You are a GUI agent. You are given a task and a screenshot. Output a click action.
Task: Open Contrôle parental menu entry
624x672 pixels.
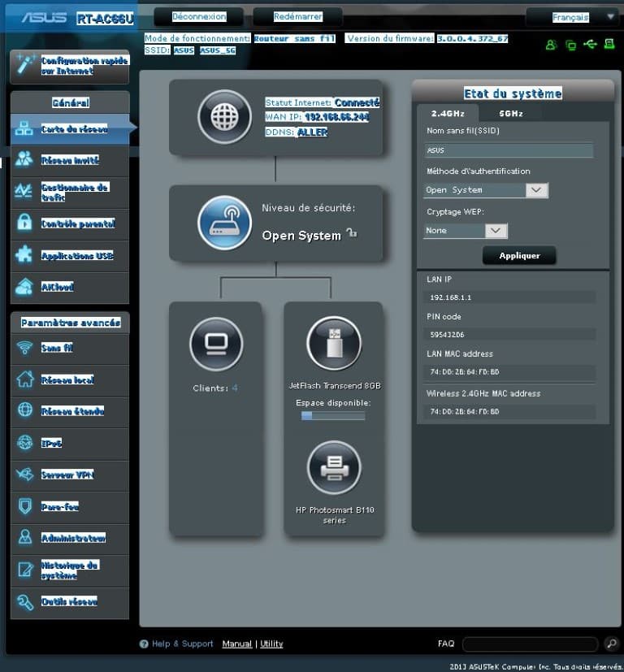(x=78, y=223)
